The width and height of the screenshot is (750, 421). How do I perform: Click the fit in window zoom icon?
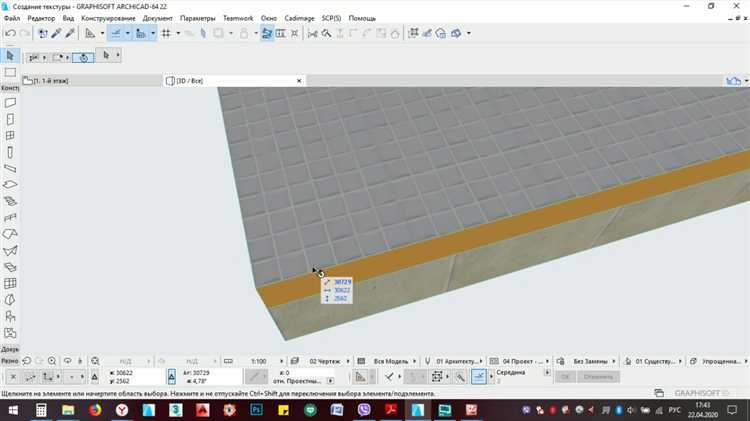click(x=95, y=361)
